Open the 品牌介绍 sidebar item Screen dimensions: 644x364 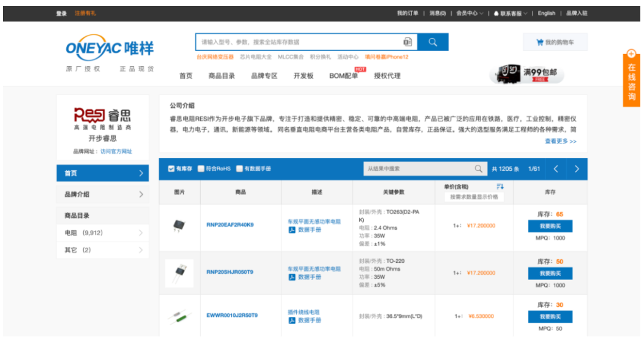(x=103, y=194)
